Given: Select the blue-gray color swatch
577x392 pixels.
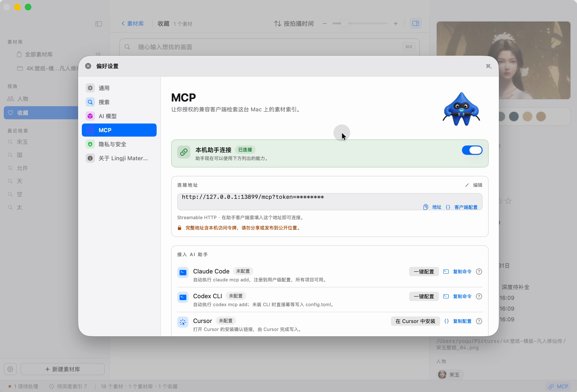Looking at the screenshot, I should point(514,116).
